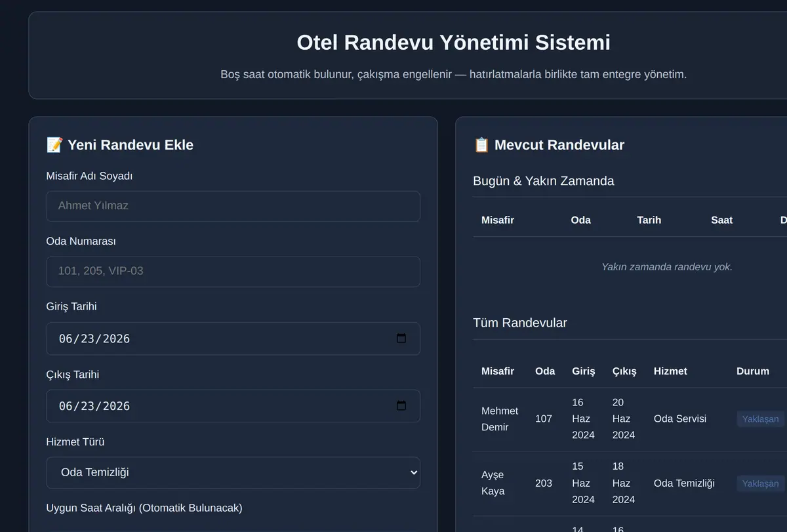The height and width of the screenshot is (532, 787).
Task: Focus the Oda Numarası input field
Action: [x=233, y=272]
